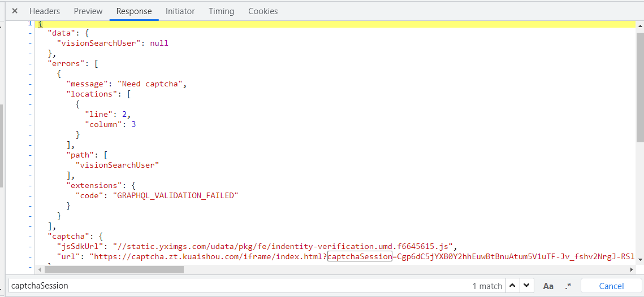This screenshot has width=644, height=297.
Task: Switch to the Timing tab
Action: [x=222, y=11]
